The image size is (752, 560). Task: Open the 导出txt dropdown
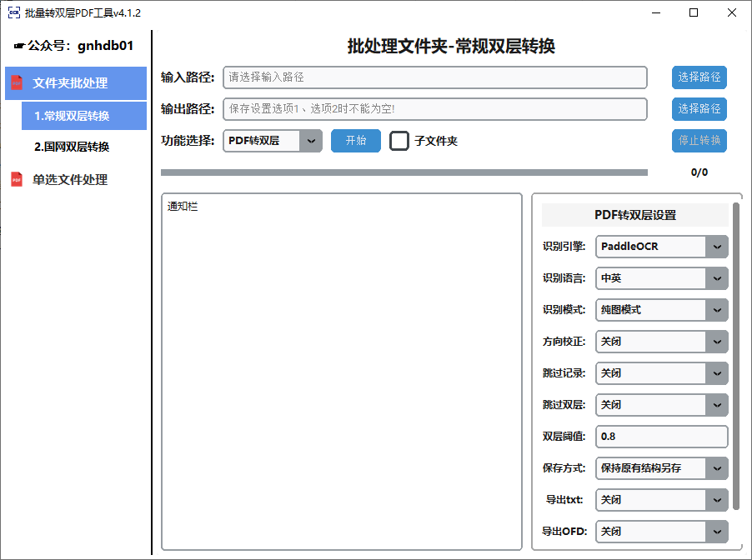click(662, 500)
